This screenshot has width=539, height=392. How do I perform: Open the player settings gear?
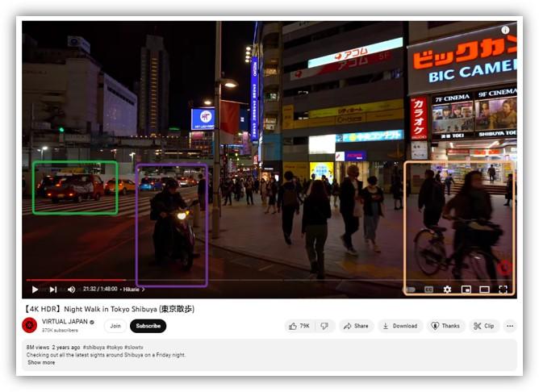(x=447, y=290)
